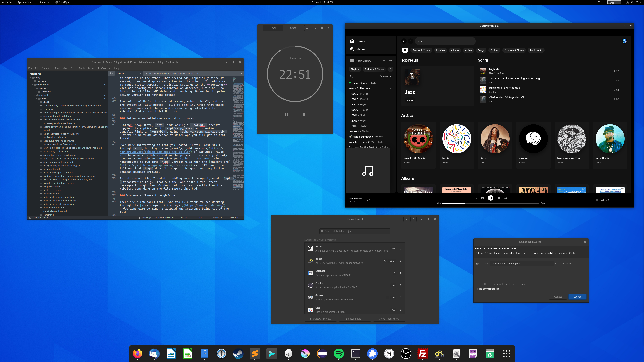This screenshot has height=362, width=644.
Task: Stop the Pomodoro timer
Action: (304, 114)
